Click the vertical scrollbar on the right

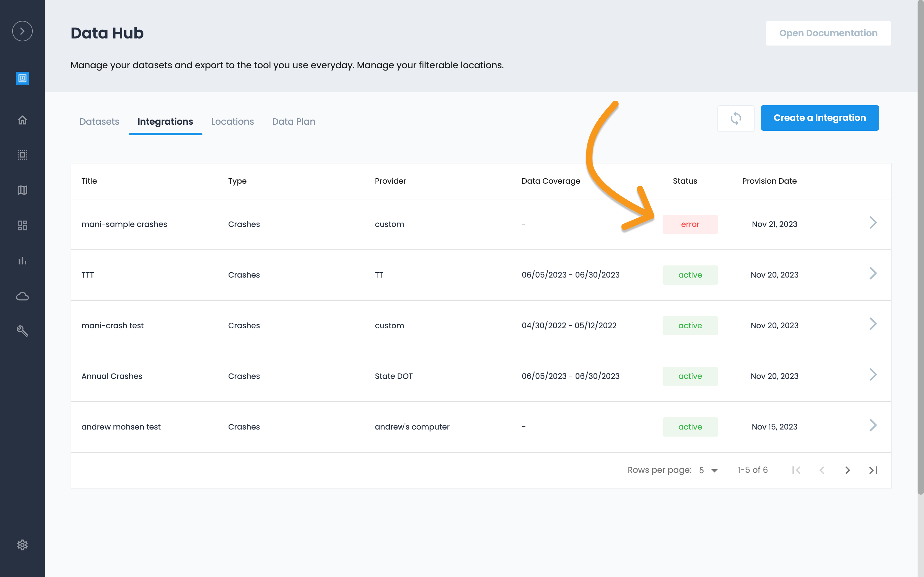(x=920, y=248)
